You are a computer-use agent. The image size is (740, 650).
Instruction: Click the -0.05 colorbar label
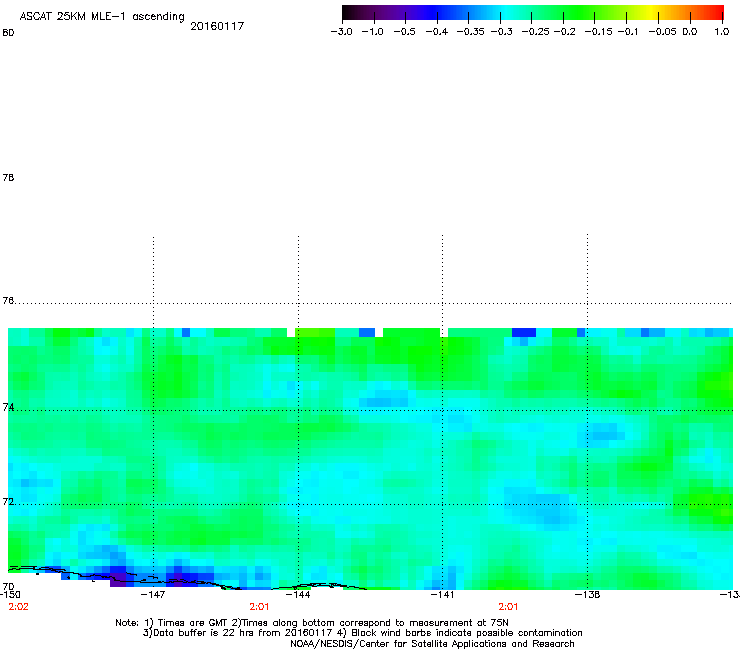pyautogui.click(x=662, y=32)
